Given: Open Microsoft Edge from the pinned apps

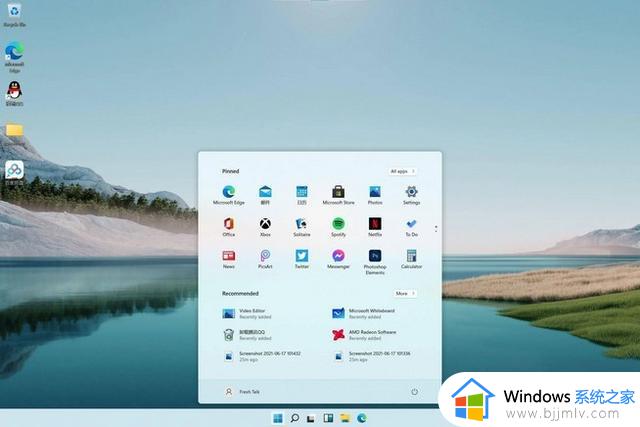Looking at the screenshot, I should point(229,195).
